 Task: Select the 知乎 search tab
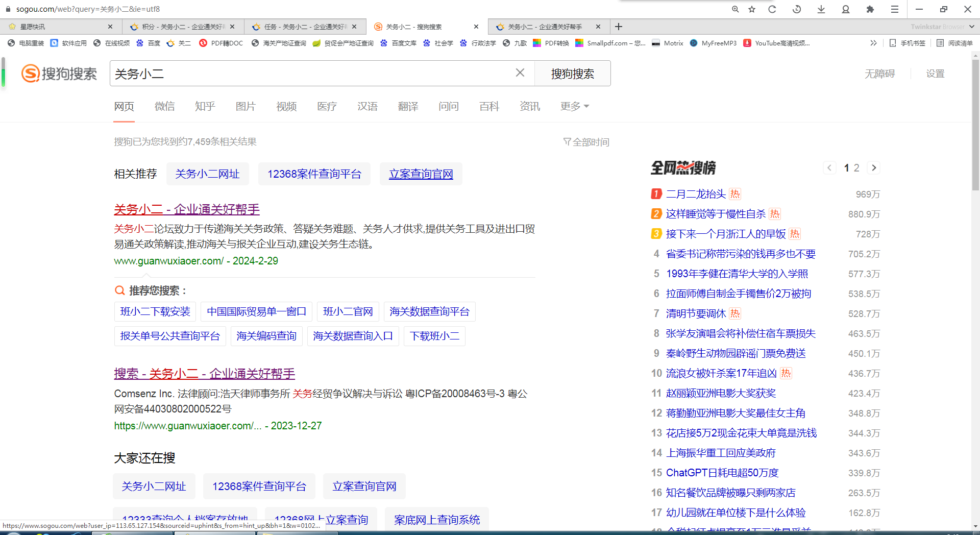[x=205, y=106]
